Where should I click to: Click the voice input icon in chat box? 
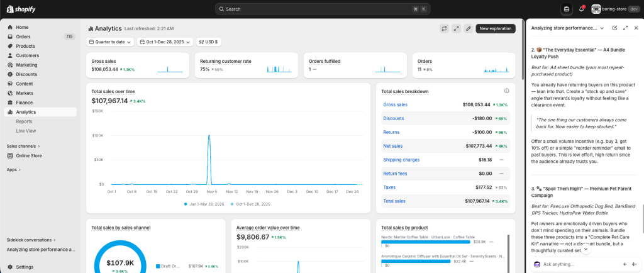tap(635, 264)
